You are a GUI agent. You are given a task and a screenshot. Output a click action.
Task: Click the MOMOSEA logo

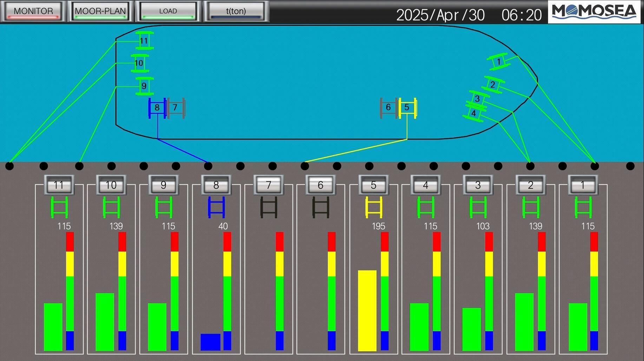594,12
